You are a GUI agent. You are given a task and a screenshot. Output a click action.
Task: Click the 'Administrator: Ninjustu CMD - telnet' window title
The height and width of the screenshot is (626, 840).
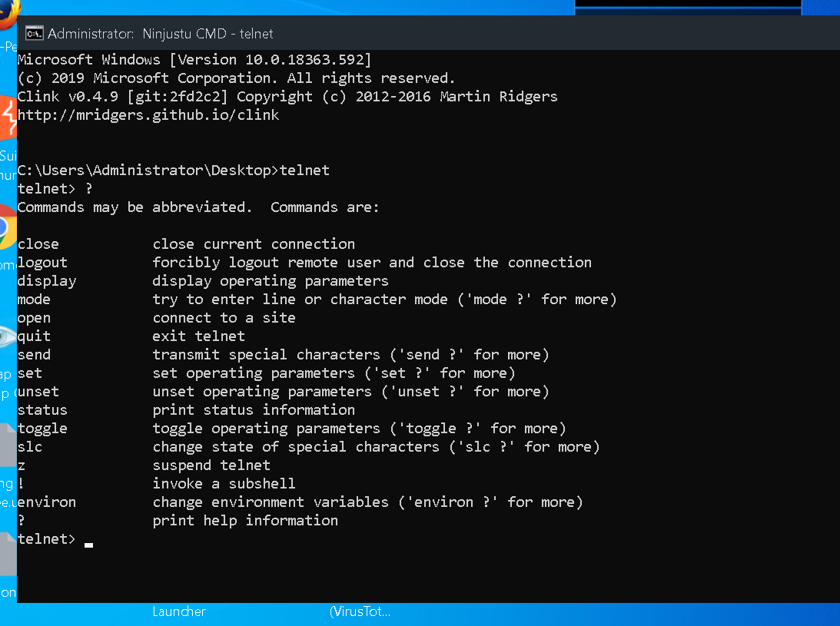[x=160, y=34]
